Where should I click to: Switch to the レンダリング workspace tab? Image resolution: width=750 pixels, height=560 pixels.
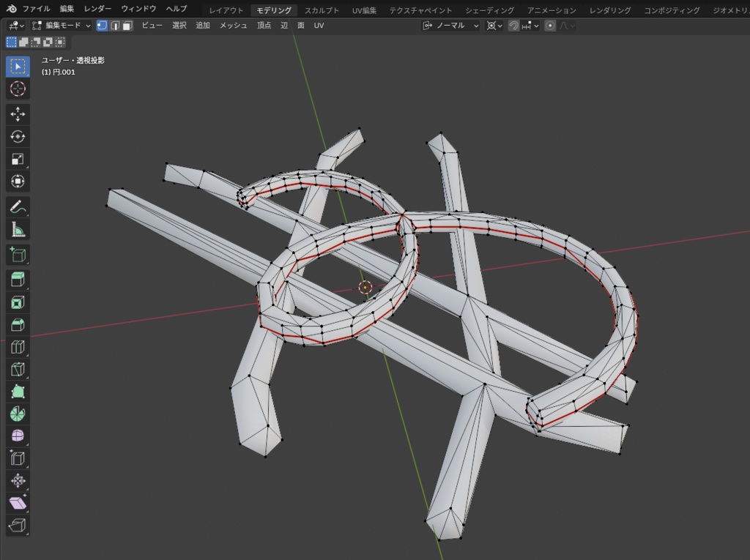610,10
